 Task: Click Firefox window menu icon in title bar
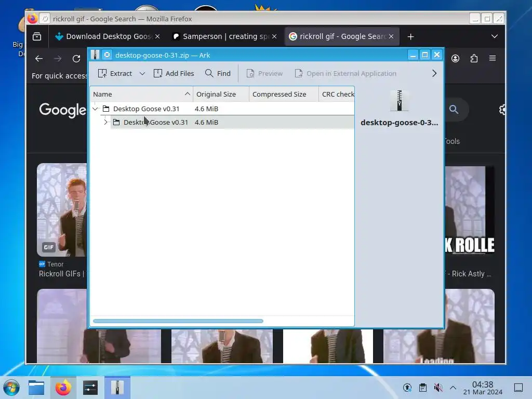[33, 18]
